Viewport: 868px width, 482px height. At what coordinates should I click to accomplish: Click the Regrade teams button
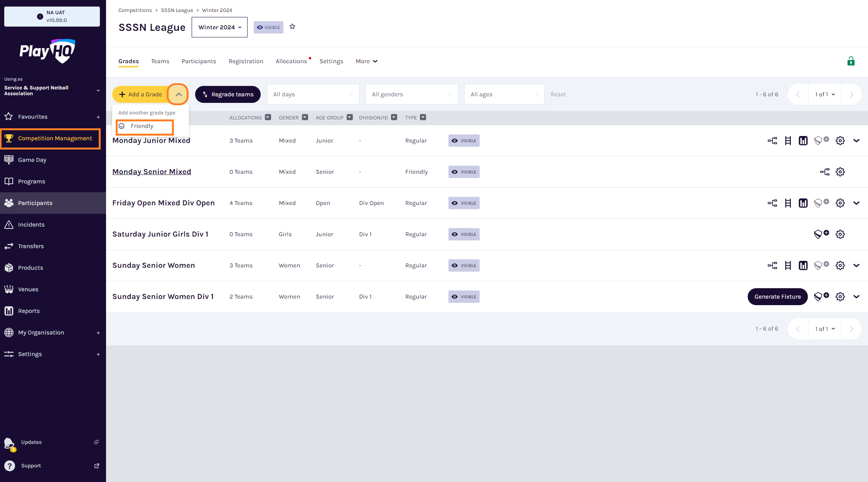point(228,94)
